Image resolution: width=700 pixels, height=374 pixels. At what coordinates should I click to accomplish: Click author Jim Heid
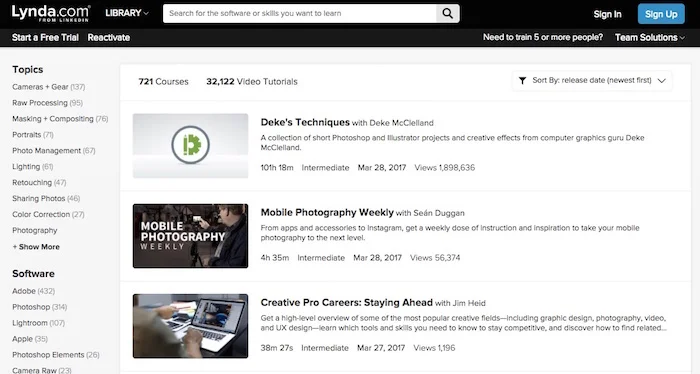click(469, 303)
